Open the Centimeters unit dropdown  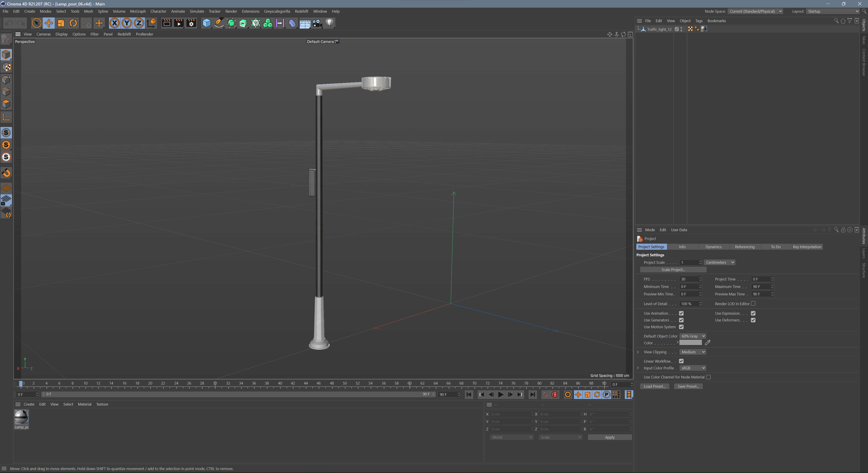click(x=719, y=262)
